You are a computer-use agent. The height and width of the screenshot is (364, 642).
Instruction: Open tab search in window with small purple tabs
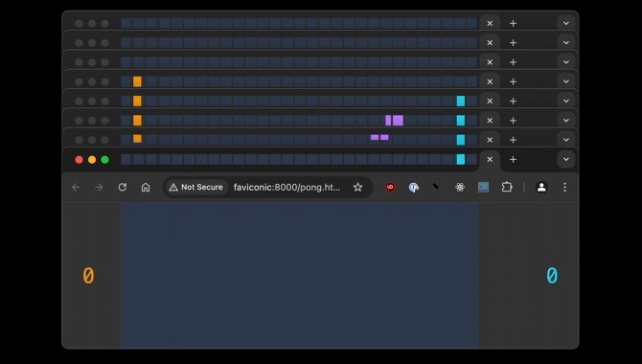point(566,140)
